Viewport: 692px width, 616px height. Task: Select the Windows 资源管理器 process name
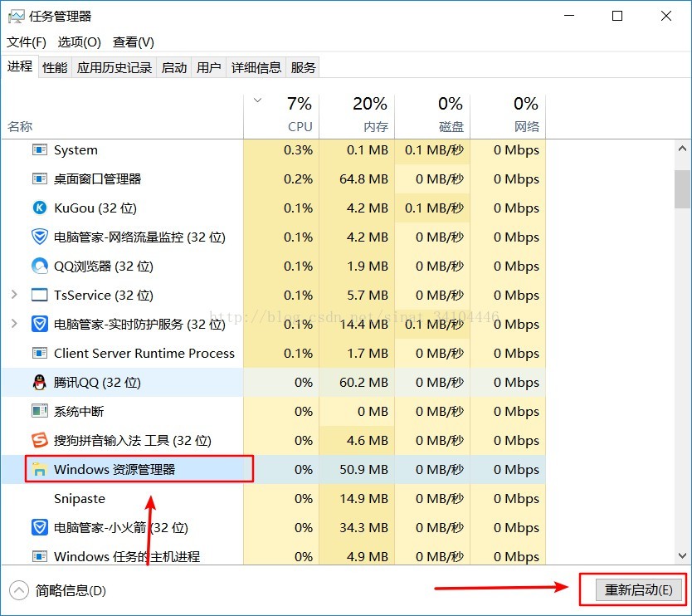pyautogui.click(x=115, y=469)
